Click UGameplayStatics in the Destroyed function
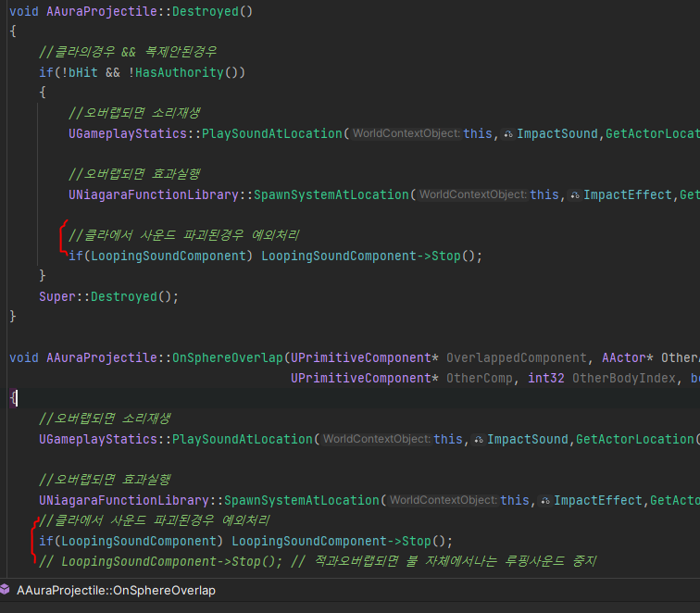The image size is (700, 613). click(x=128, y=133)
